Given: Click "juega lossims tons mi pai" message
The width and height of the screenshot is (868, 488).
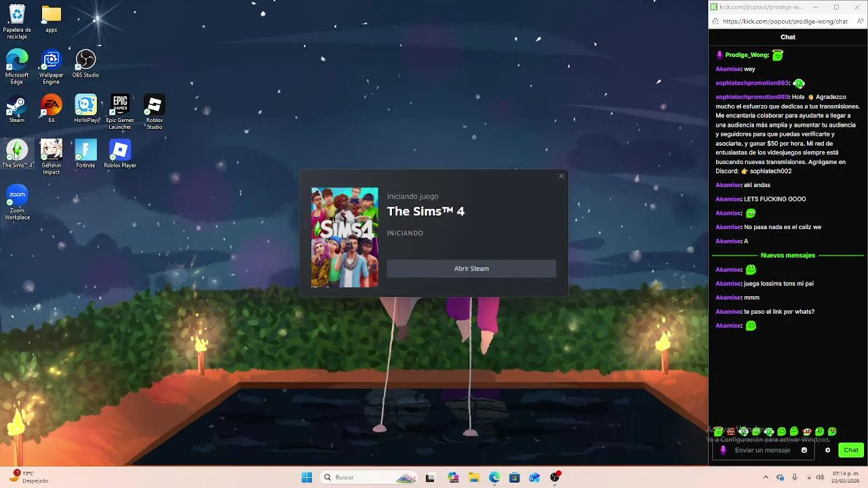Looking at the screenshot, I should coord(778,283).
